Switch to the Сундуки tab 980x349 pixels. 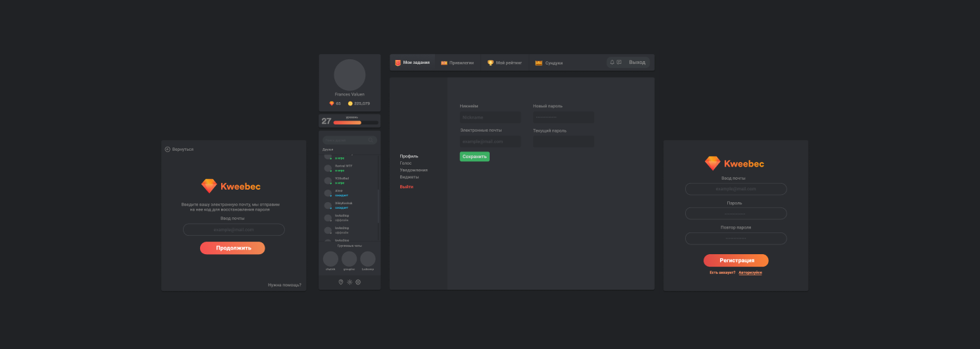549,63
